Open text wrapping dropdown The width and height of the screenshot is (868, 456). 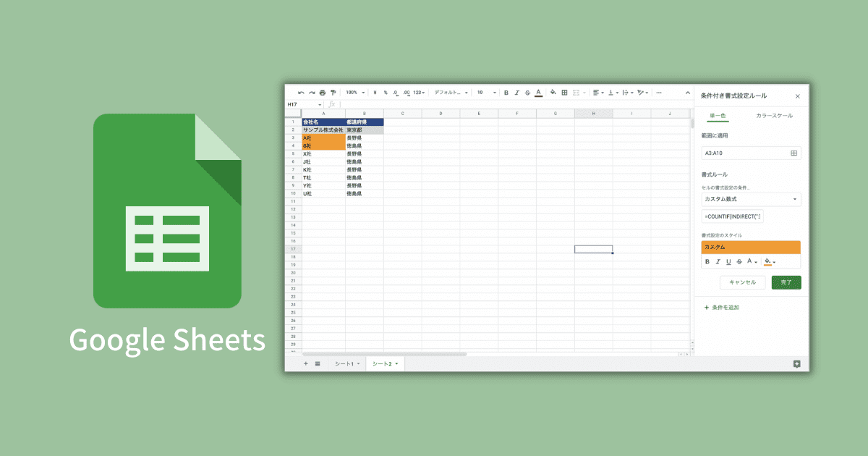tap(626, 93)
